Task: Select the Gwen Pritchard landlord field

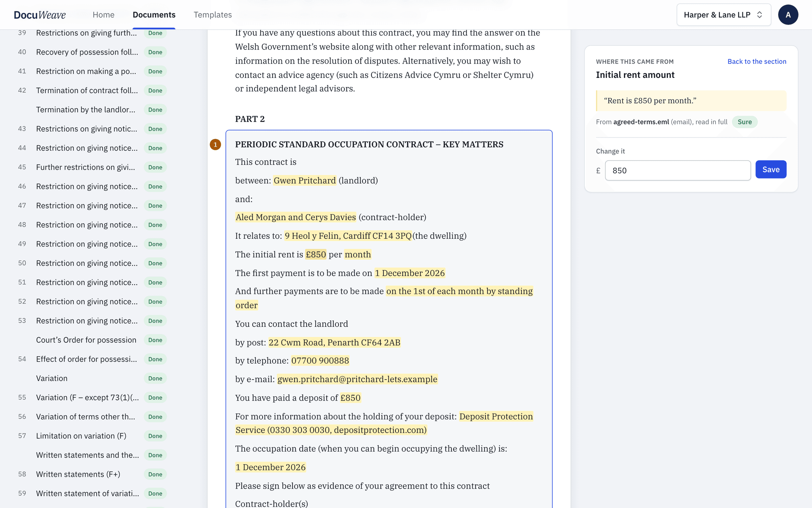Action: click(304, 181)
